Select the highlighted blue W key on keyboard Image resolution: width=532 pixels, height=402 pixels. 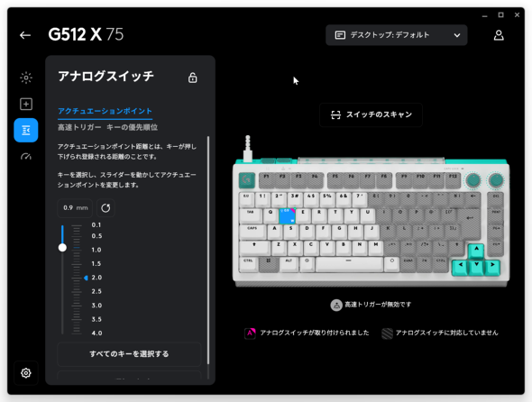(x=287, y=216)
